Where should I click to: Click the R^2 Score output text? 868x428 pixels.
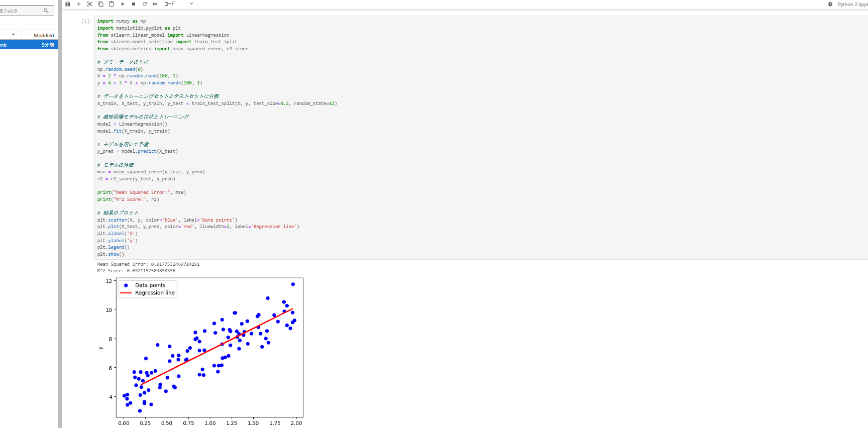[x=136, y=271]
